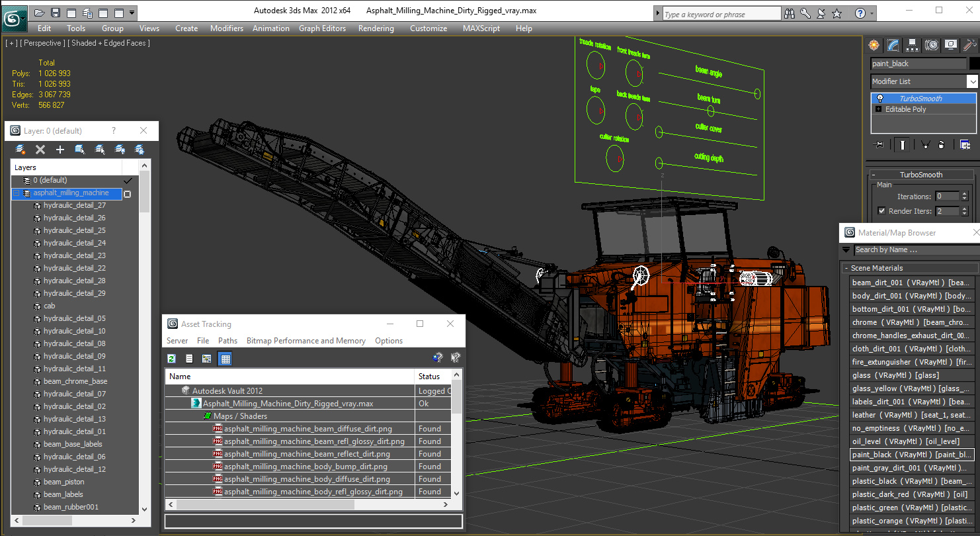
Task: Expand Editable Poly sub-object tree
Action: pos(879,109)
